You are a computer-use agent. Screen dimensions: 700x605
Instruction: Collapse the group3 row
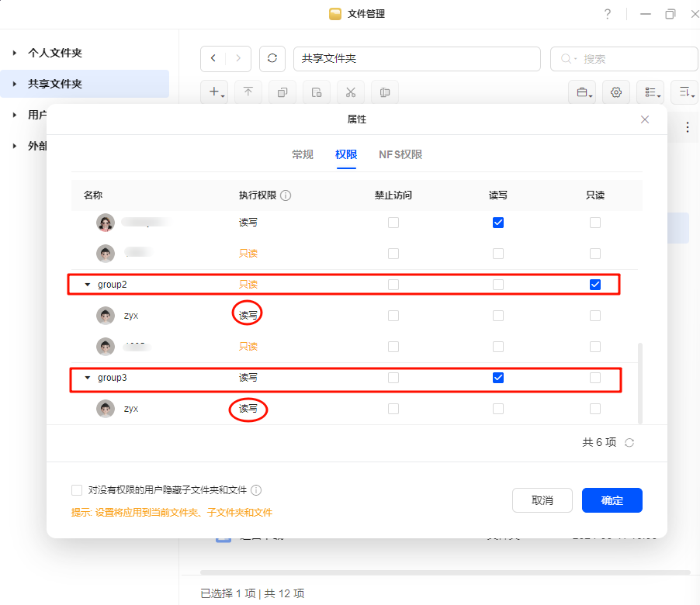tap(88, 378)
